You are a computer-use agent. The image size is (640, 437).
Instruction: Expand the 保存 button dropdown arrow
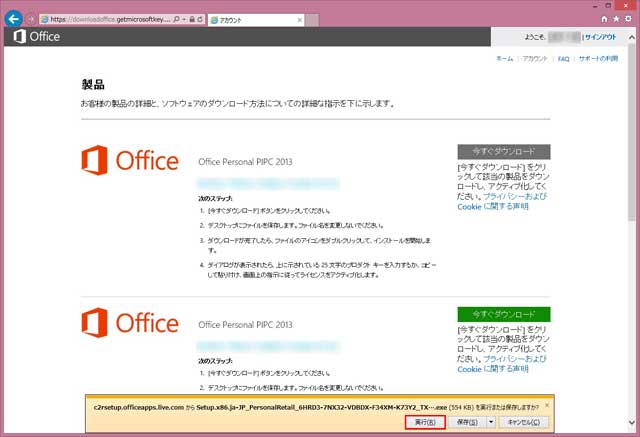point(492,422)
